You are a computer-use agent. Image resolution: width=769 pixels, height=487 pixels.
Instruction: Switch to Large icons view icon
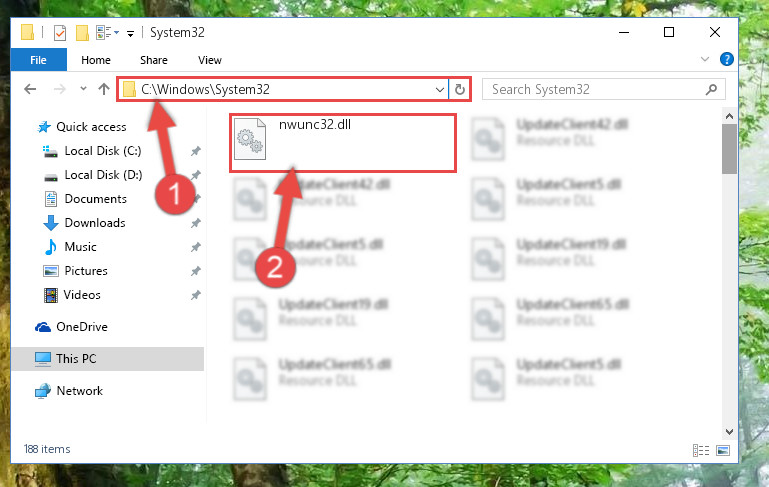(x=723, y=450)
